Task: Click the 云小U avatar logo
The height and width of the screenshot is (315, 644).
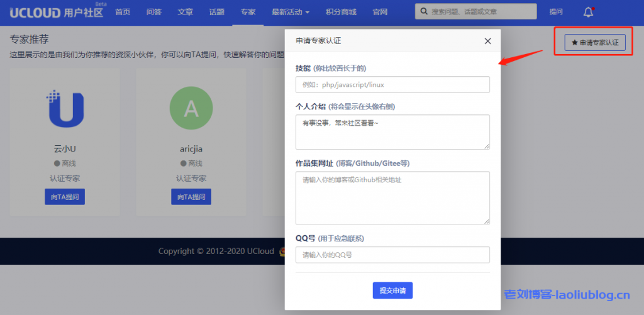Action: pyautogui.click(x=65, y=108)
